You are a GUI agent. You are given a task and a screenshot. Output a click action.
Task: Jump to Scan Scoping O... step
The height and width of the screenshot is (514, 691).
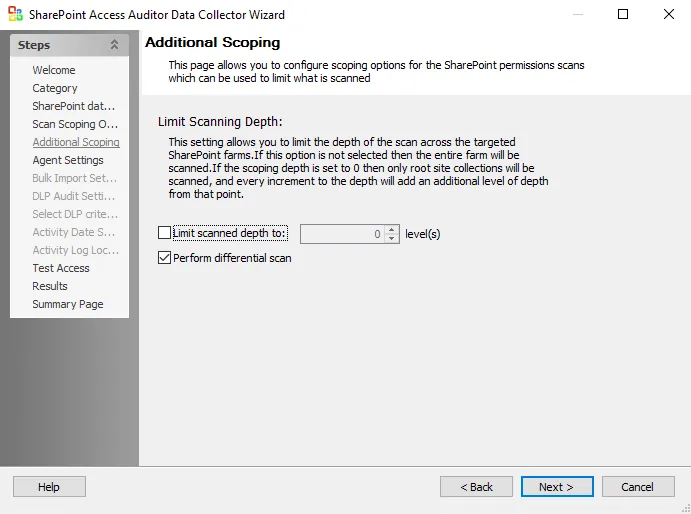pyautogui.click(x=75, y=124)
